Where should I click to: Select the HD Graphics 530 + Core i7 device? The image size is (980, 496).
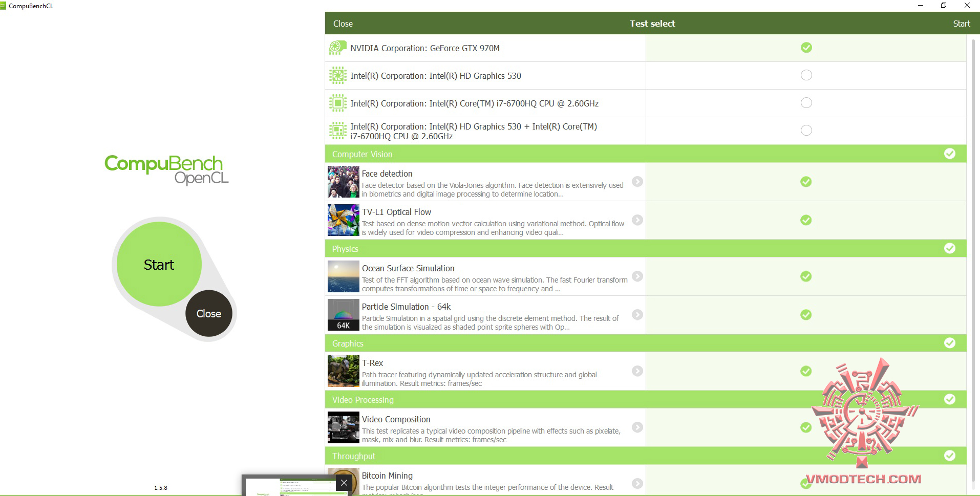click(806, 131)
